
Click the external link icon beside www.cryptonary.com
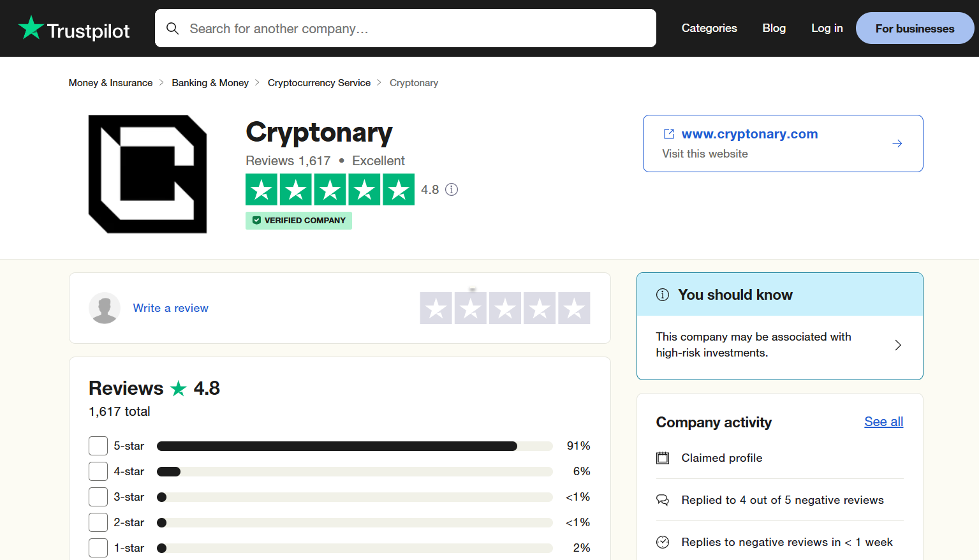(x=668, y=134)
